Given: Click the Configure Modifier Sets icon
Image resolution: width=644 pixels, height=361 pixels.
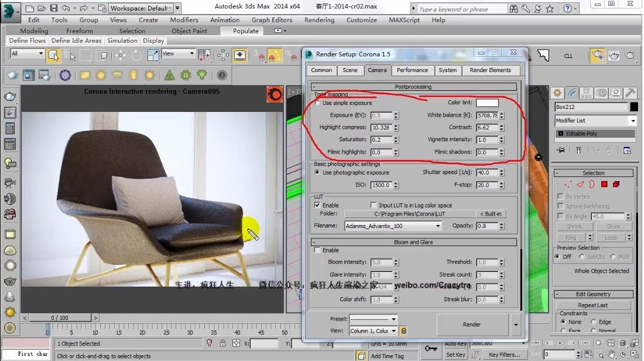Looking at the screenshot, I should pos(627,150).
